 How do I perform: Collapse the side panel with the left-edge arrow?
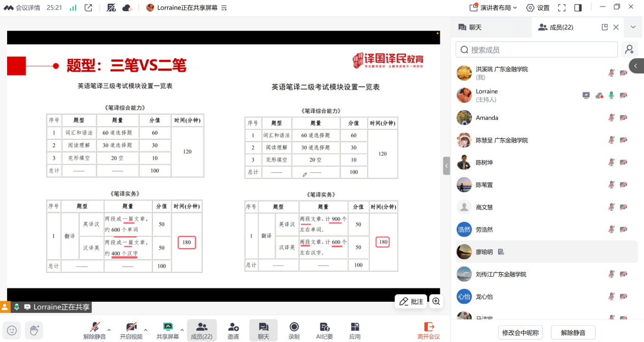pyautogui.click(x=446, y=166)
